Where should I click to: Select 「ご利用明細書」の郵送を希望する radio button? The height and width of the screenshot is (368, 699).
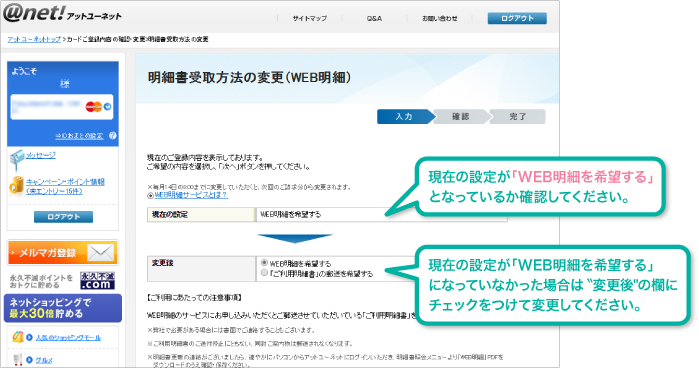[264, 273]
